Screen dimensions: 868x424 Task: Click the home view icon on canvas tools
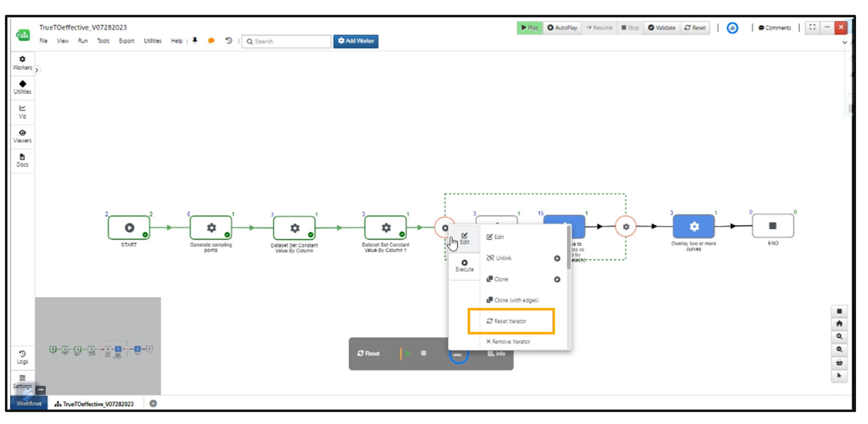point(839,324)
